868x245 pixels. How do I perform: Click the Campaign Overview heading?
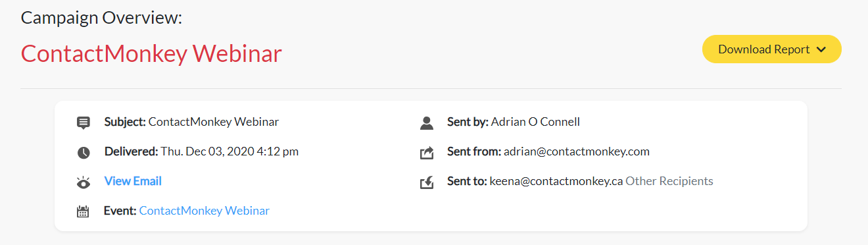tap(101, 17)
